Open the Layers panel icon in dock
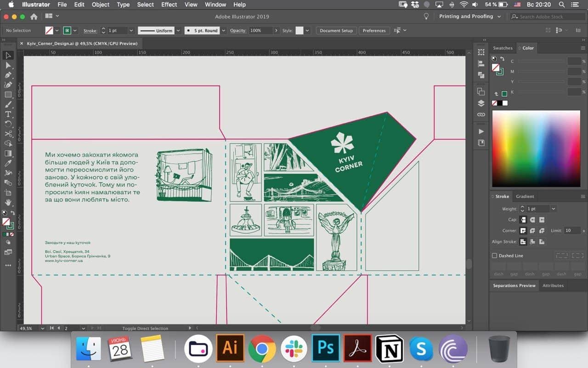588x368 pixels. click(x=481, y=103)
